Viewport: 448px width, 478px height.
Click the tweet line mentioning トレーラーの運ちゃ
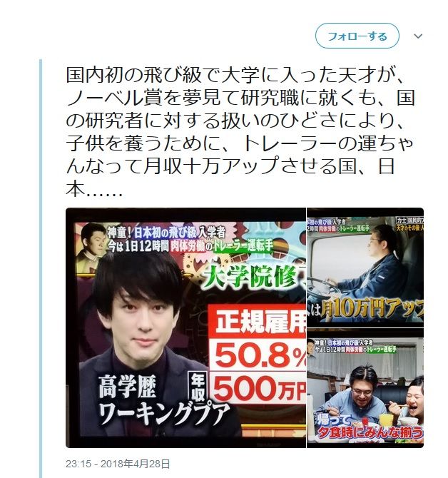click(239, 143)
